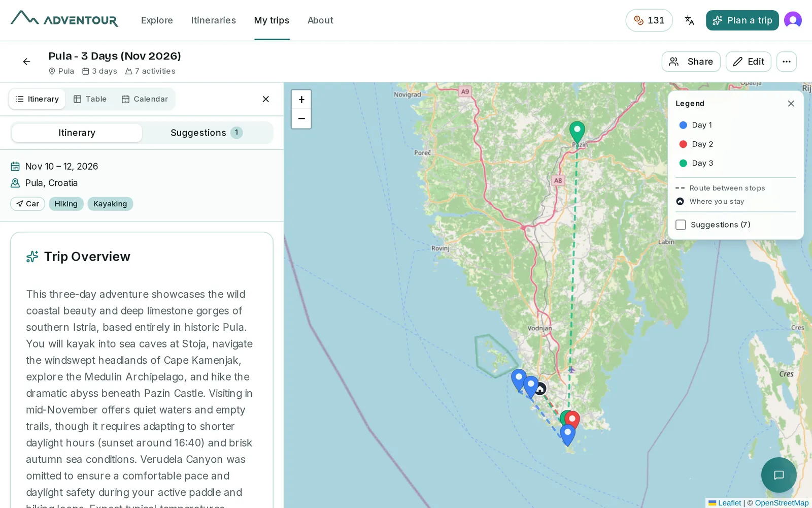812x508 pixels.
Task: Click the Pula, Croatia location text
Action: point(51,183)
